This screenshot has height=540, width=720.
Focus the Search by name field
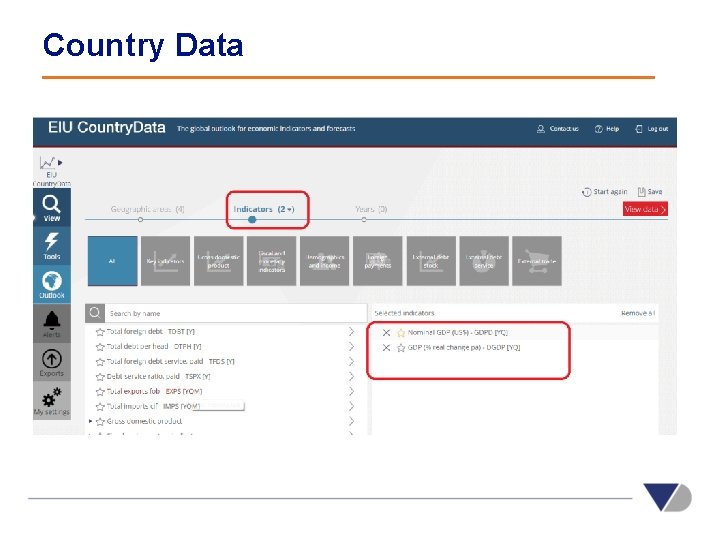coord(236,313)
